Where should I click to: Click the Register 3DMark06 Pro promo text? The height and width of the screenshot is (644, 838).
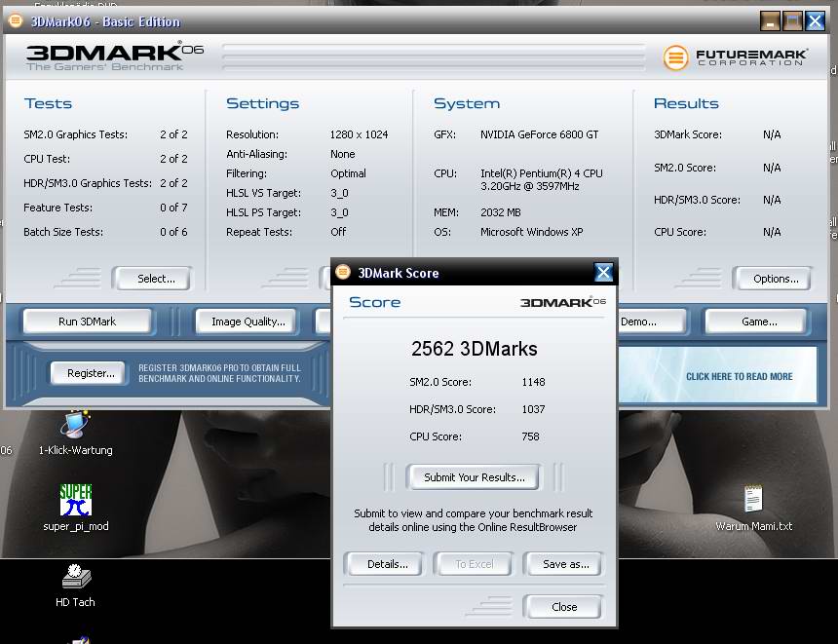point(219,373)
